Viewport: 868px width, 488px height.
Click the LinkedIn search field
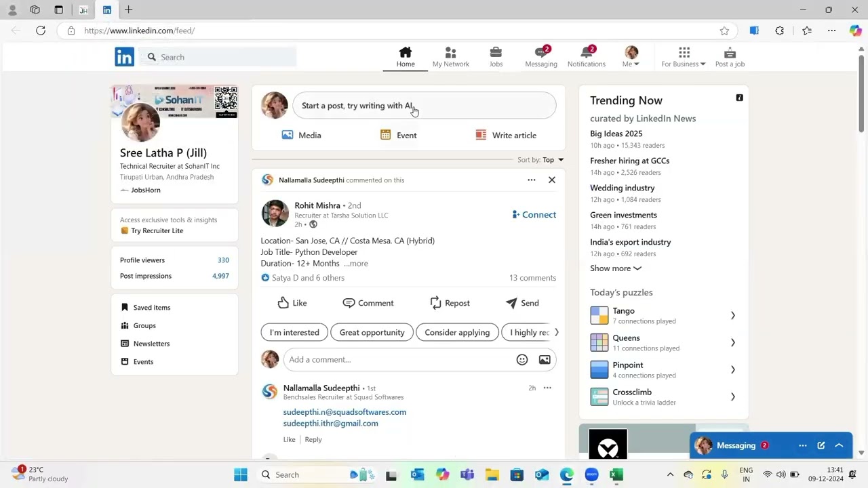point(219,57)
